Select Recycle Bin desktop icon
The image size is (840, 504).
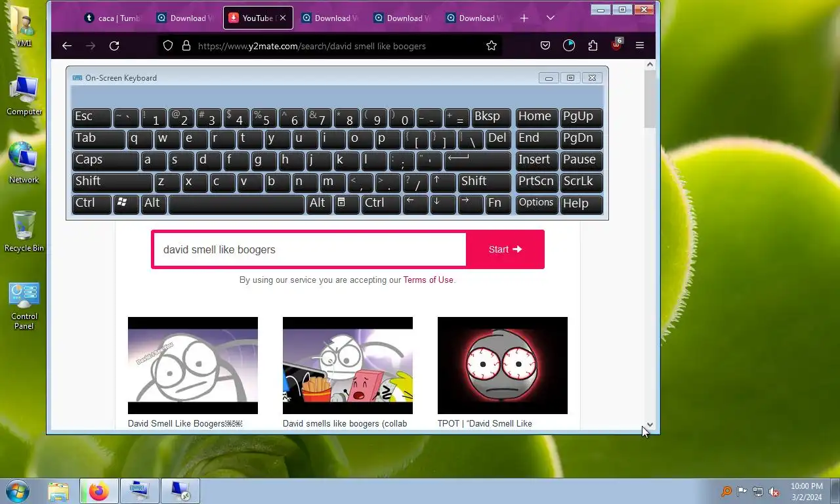pos(24,232)
